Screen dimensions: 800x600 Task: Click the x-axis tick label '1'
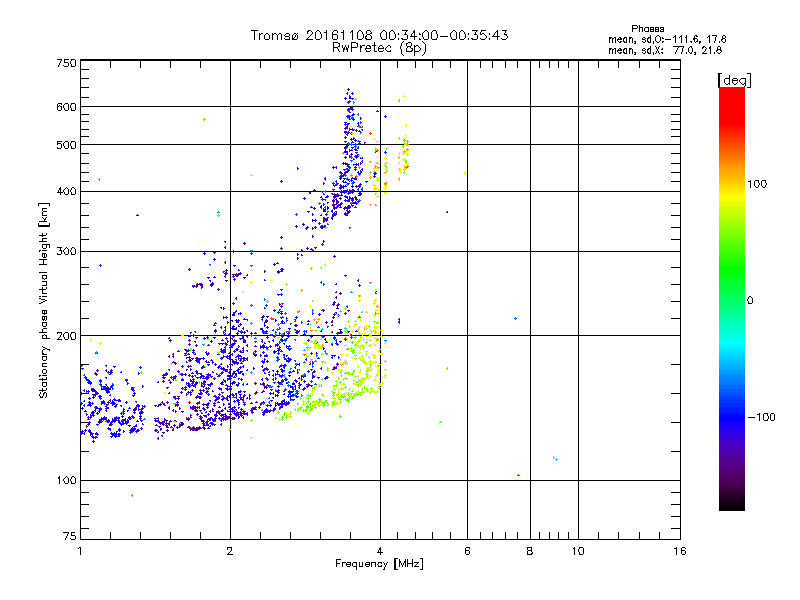coord(80,551)
